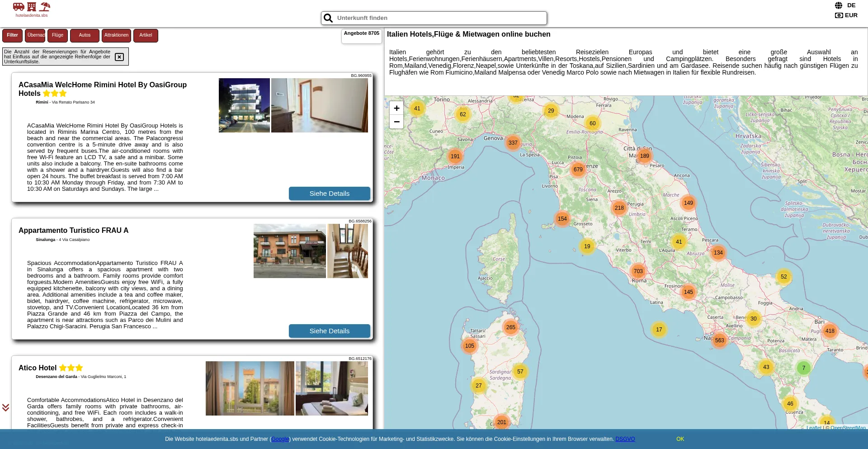Click the 27 map cluster in southwest Sardinia

479,386
